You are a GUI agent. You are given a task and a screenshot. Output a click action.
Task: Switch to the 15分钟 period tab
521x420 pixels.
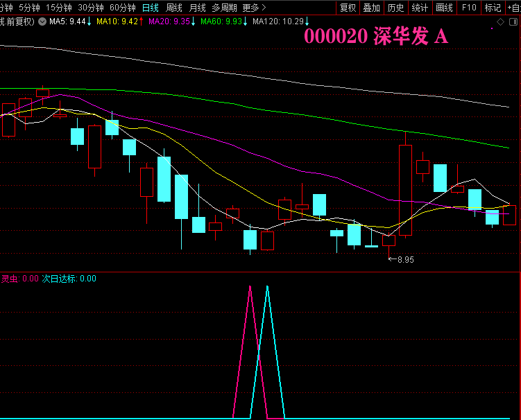click(59, 8)
